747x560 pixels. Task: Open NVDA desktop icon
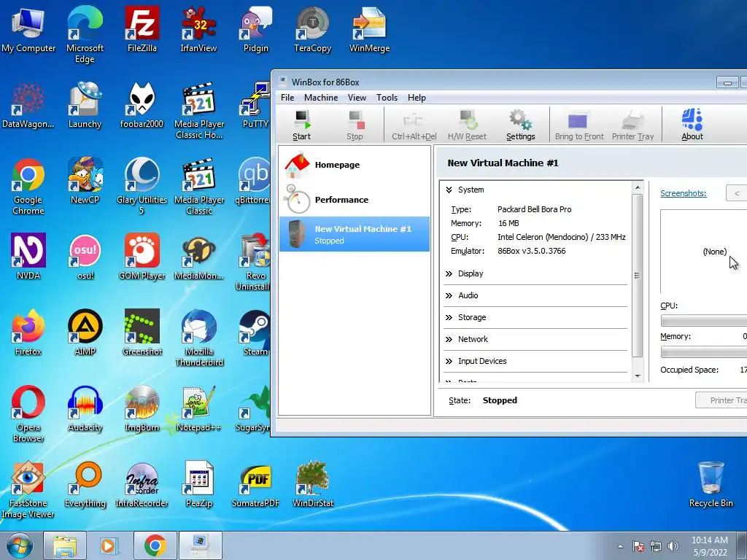(28, 256)
